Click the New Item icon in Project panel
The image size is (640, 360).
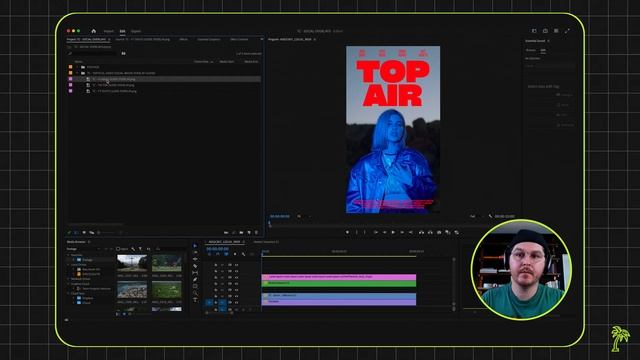pos(249,233)
